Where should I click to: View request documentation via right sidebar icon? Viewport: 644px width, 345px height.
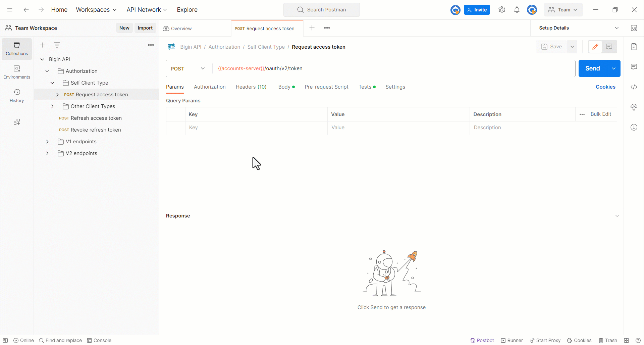click(x=634, y=47)
